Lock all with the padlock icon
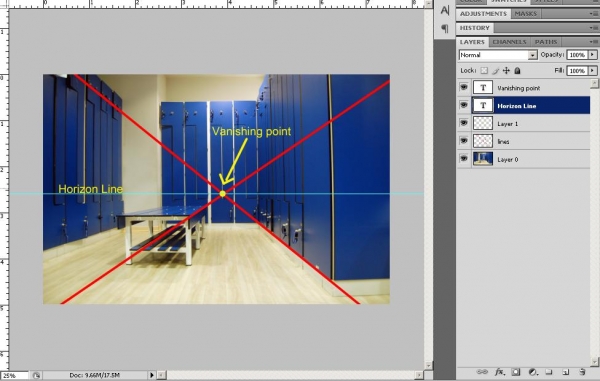600x381 pixels. point(517,70)
